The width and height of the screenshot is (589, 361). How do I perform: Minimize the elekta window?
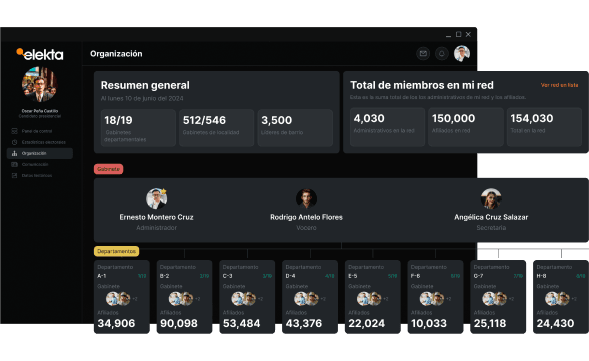(448, 35)
